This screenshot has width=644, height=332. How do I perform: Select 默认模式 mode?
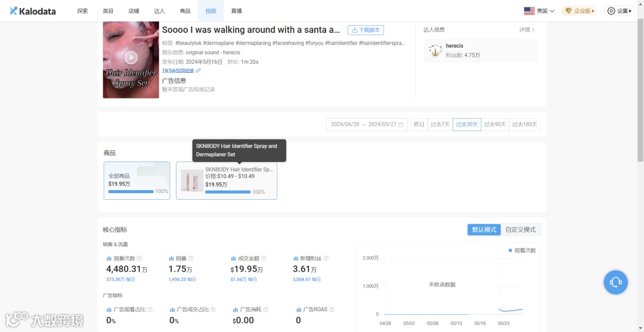(484, 230)
